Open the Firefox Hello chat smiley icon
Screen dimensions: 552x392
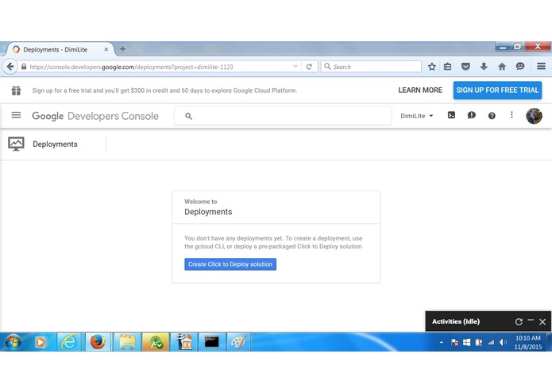[520, 67]
